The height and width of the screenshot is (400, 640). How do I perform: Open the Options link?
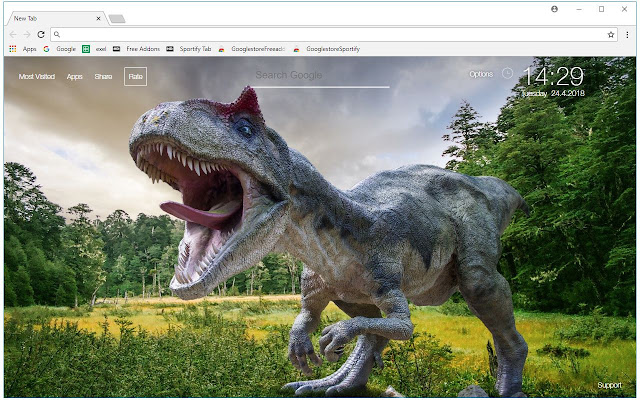click(481, 74)
